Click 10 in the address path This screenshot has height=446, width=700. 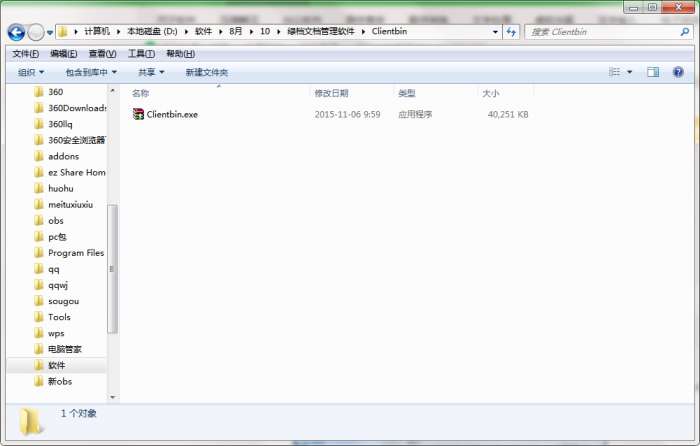tap(265, 32)
